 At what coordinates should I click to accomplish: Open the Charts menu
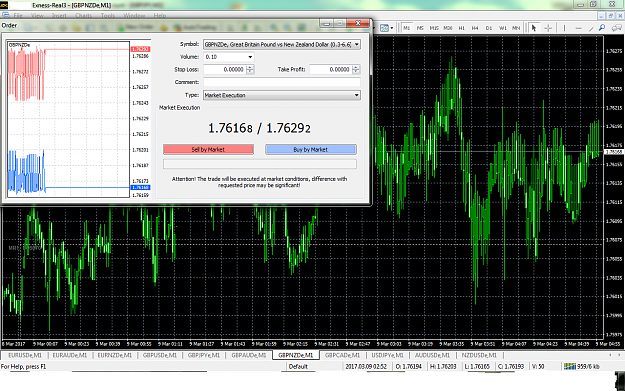click(x=83, y=16)
